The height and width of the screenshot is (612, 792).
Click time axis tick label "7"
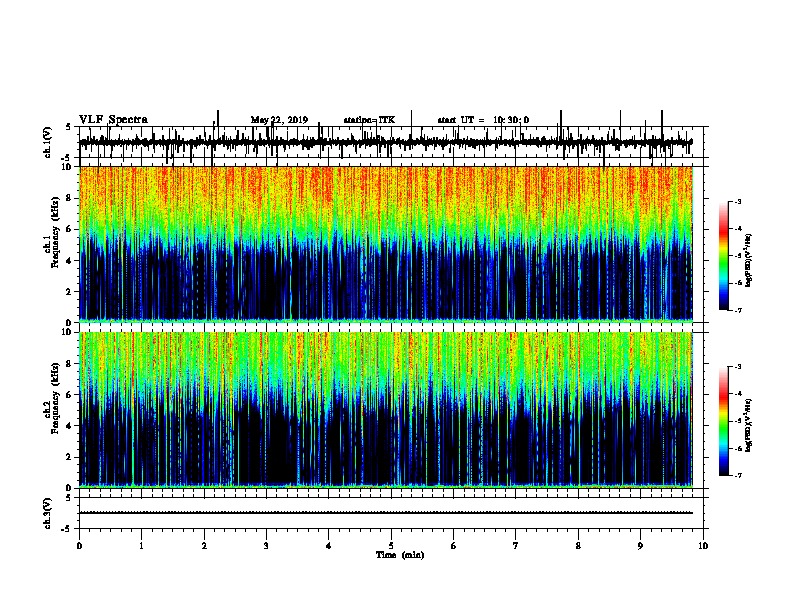point(516,546)
